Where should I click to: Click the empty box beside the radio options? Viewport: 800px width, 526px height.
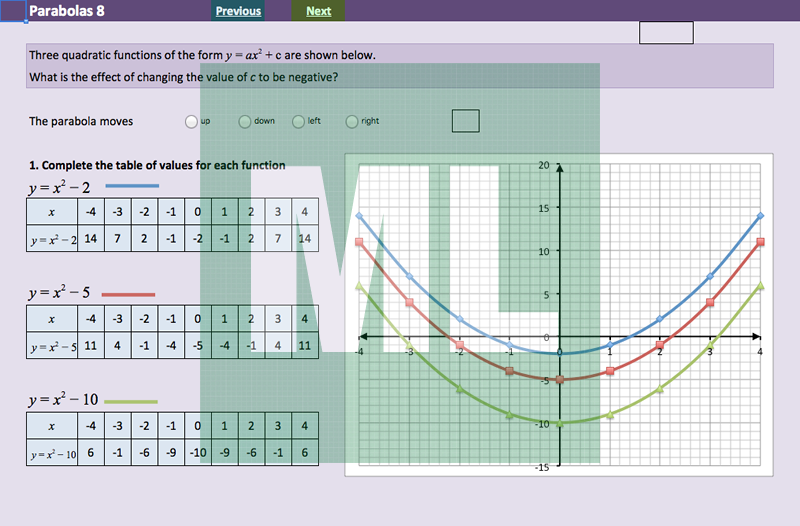click(465, 121)
